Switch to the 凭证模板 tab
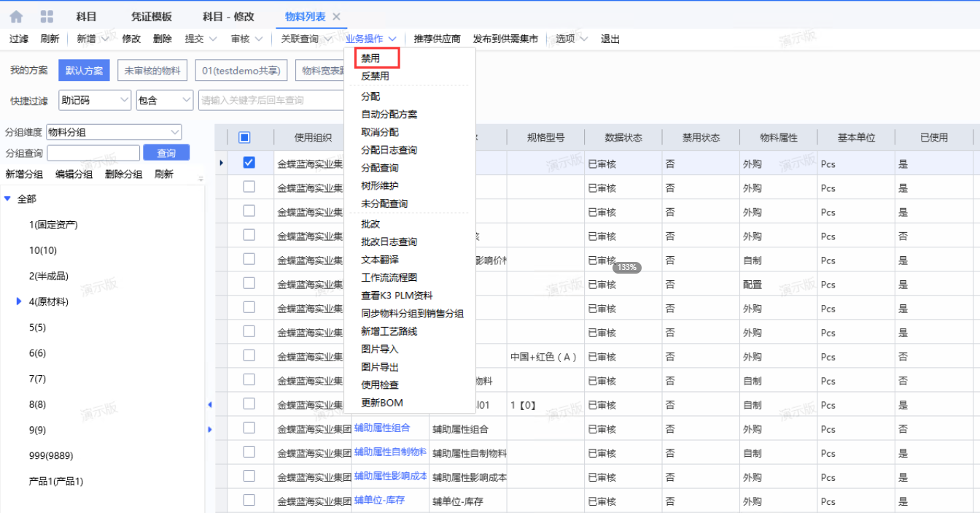 point(152,17)
